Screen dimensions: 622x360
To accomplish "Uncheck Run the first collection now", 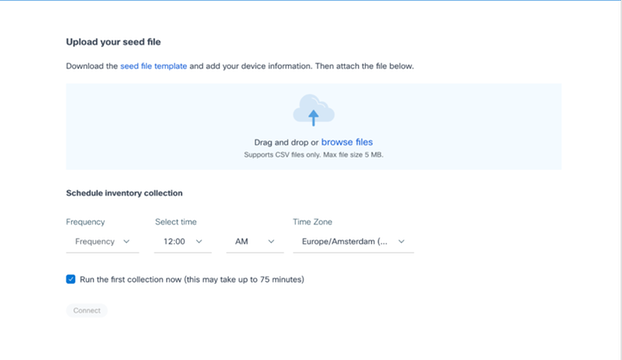I will click(x=71, y=279).
